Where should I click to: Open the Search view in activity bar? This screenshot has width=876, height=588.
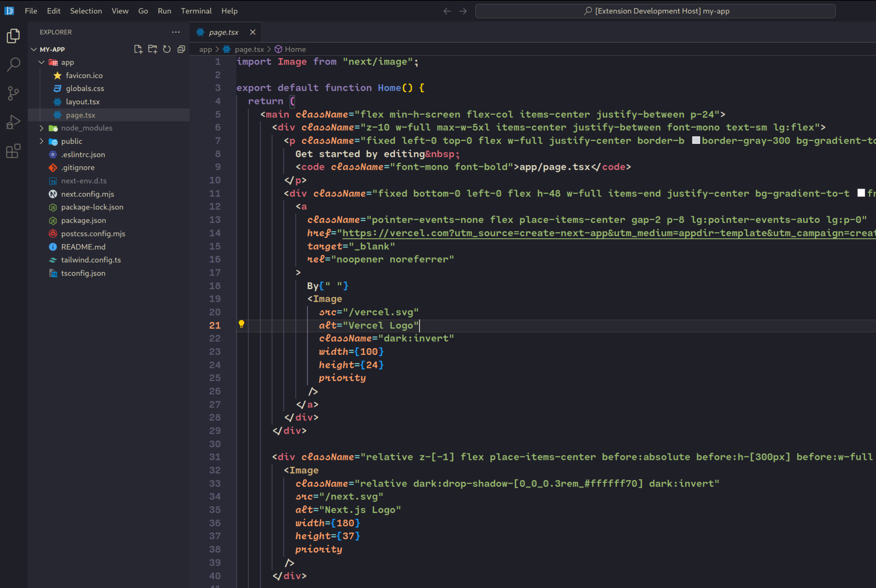click(x=14, y=65)
